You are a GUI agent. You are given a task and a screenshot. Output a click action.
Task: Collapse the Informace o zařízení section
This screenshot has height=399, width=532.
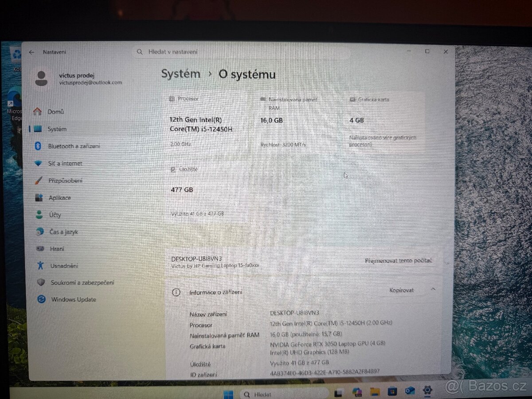pos(433,289)
